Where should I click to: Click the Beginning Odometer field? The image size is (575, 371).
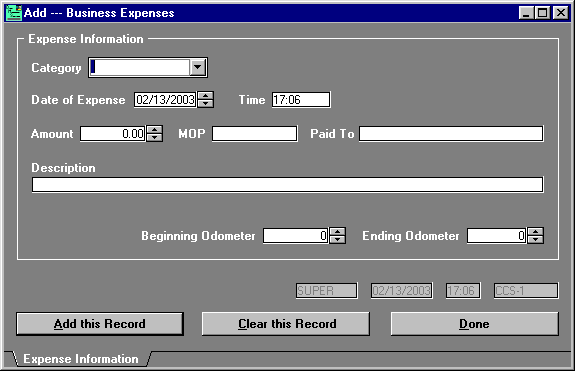coord(296,236)
